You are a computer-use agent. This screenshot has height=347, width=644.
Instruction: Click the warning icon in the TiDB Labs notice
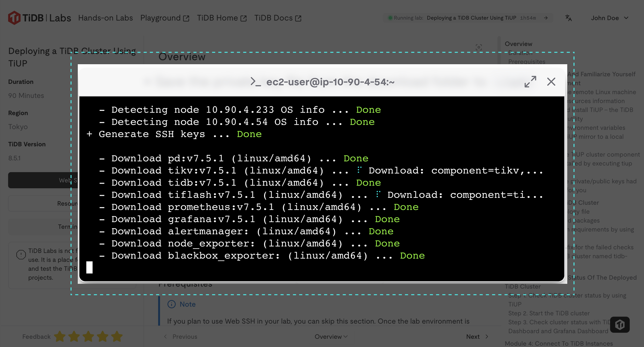point(21,254)
